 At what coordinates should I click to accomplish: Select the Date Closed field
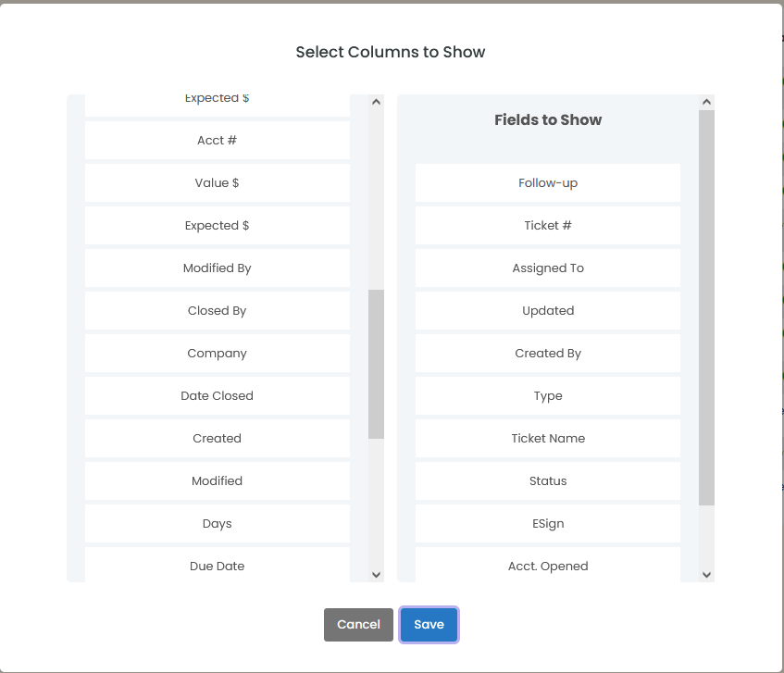217,396
